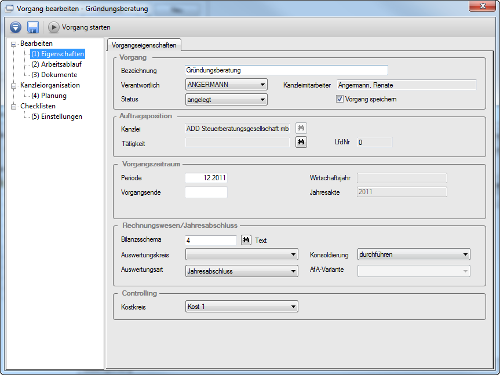Viewport: 500px width, 375px height.
Task: Click the binoculars search icon next to Tätigkeit
Action: (301, 142)
